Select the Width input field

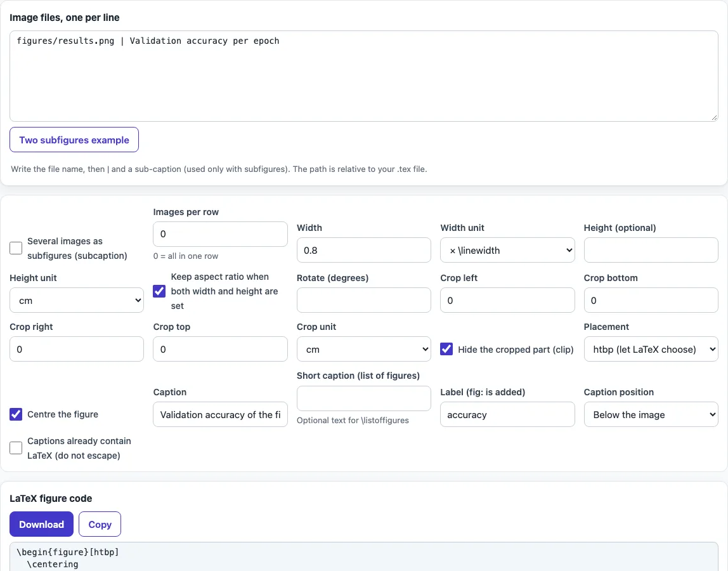(x=363, y=251)
